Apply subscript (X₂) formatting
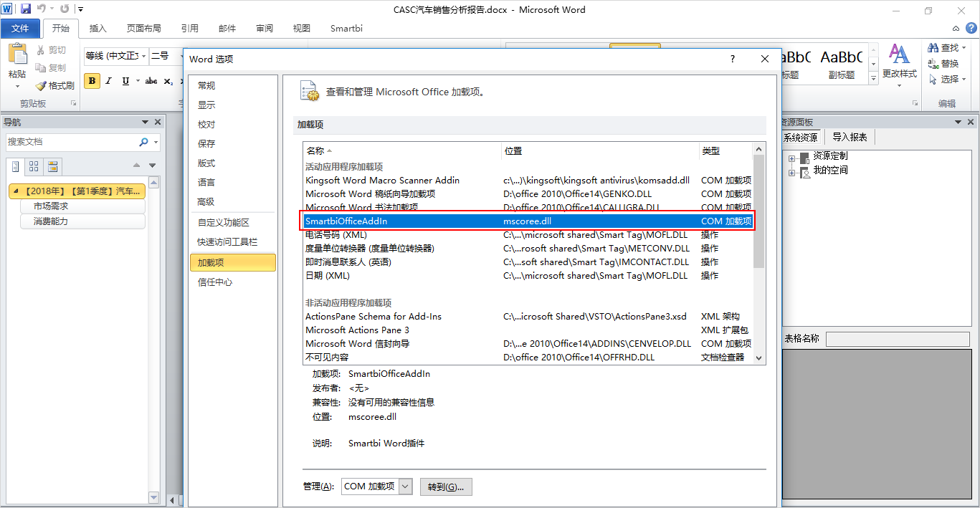The height and width of the screenshot is (508, 980). click(168, 81)
